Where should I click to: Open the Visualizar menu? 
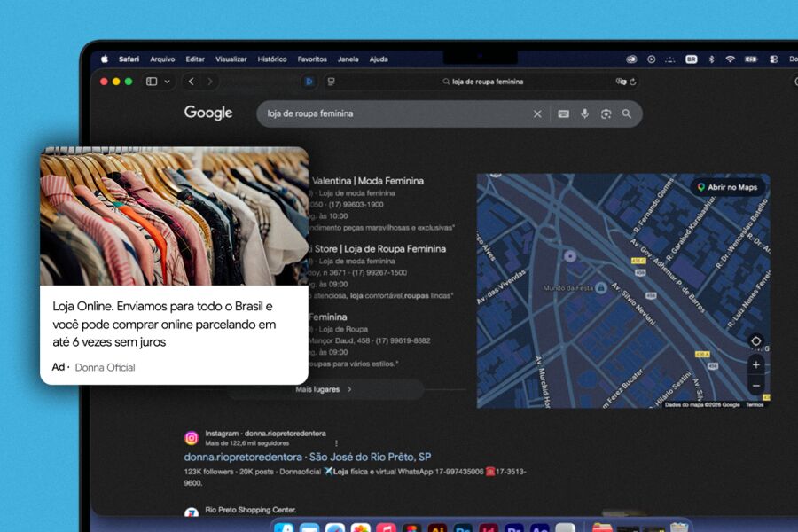(231, 59)
